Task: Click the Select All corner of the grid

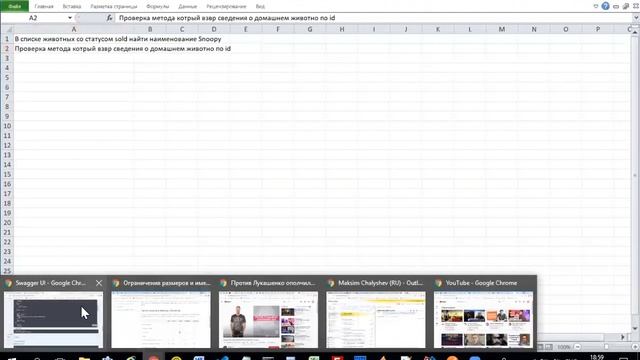Action: [x=7, y=29]
